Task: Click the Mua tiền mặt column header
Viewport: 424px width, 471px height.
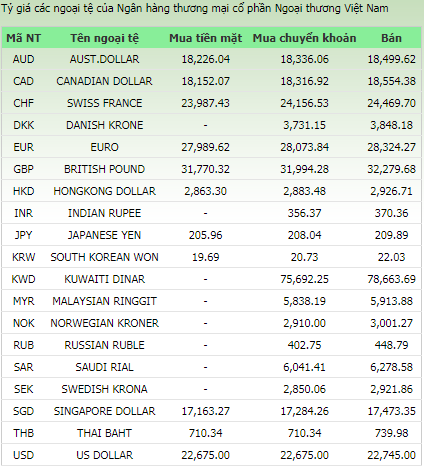Action: pyautogui.click(x=205, y=38)
